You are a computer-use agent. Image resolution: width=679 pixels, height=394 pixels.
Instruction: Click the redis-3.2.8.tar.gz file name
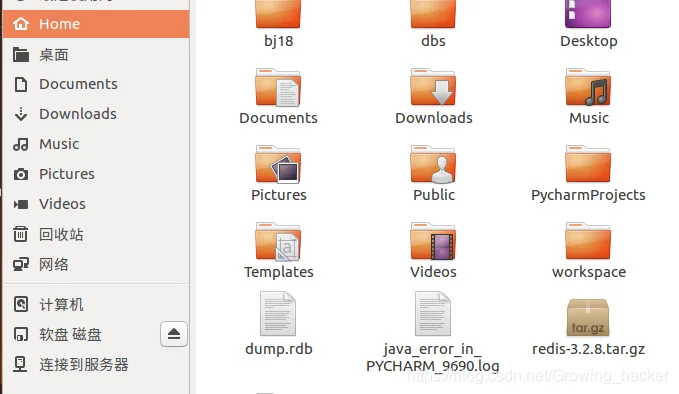(588, 349)
